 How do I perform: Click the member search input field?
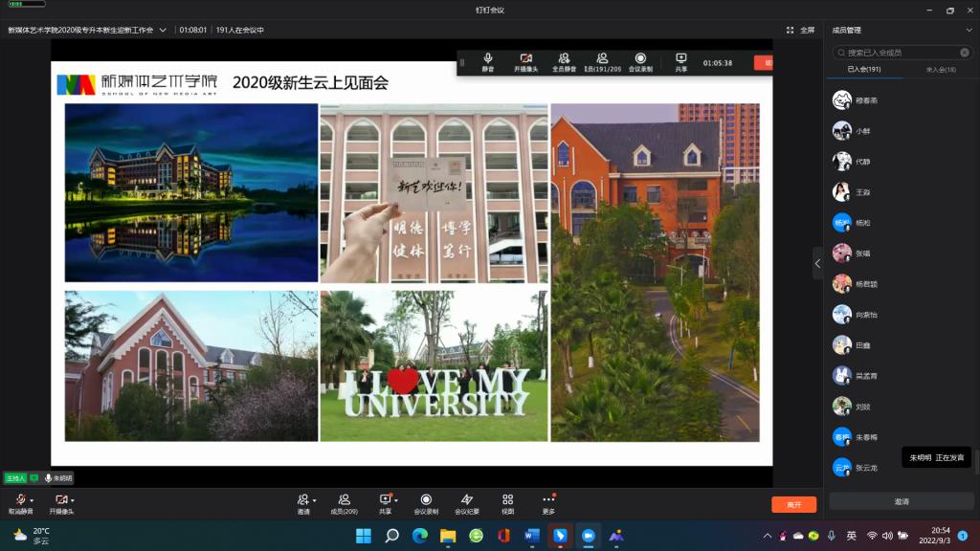[904, 53]
